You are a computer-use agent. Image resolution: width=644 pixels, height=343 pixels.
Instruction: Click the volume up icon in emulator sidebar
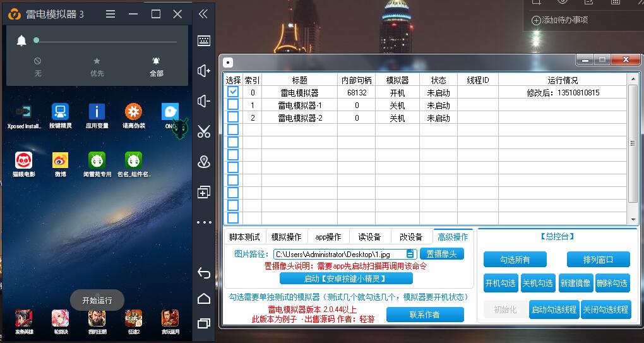click(x=204, y=71)
